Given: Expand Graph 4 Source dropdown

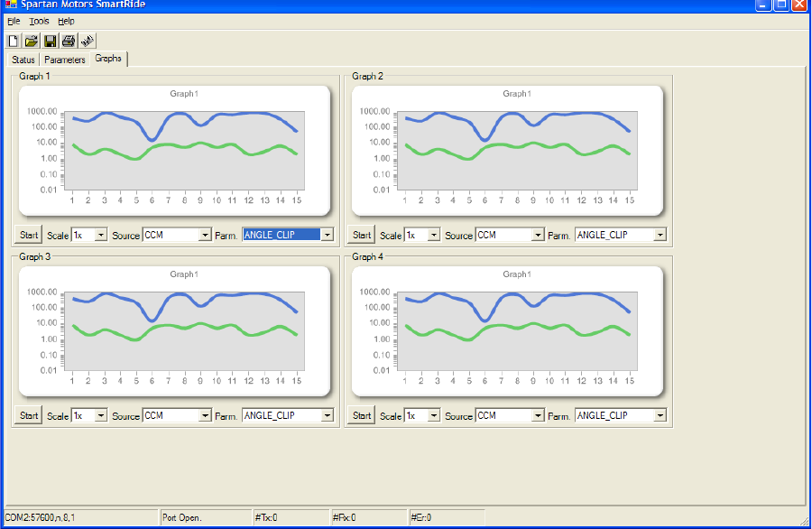Looking at the screenshot, I should coord(538,415).
